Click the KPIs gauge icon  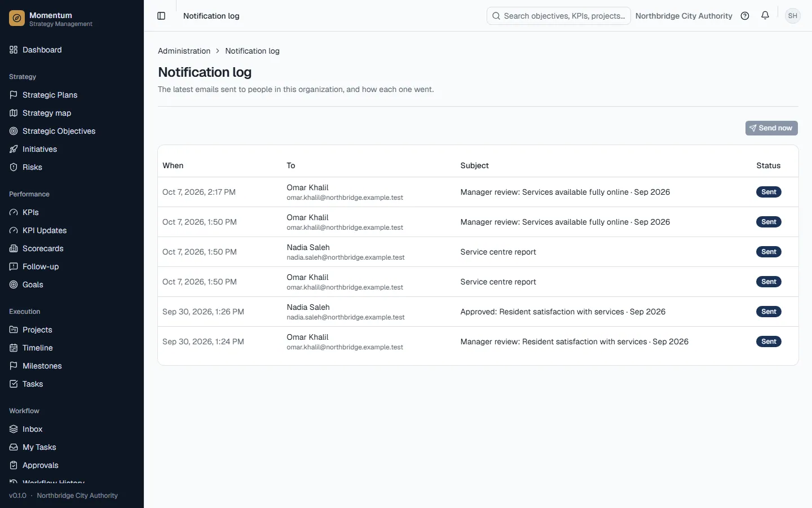[14, 212]
